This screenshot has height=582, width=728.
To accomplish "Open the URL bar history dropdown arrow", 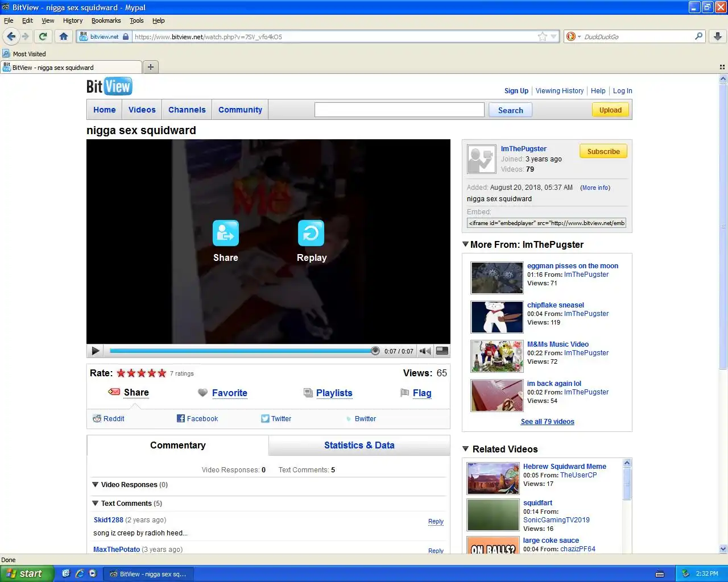I will pos(553,36).
